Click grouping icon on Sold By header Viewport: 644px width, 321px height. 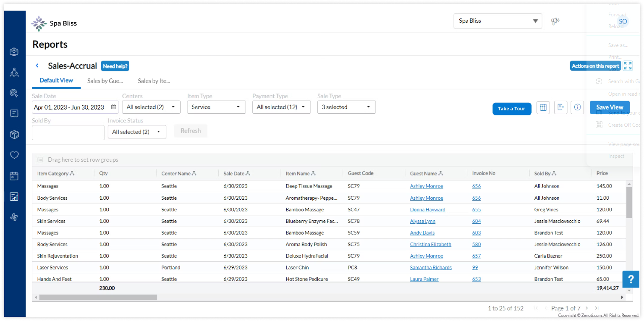point(554,173)
